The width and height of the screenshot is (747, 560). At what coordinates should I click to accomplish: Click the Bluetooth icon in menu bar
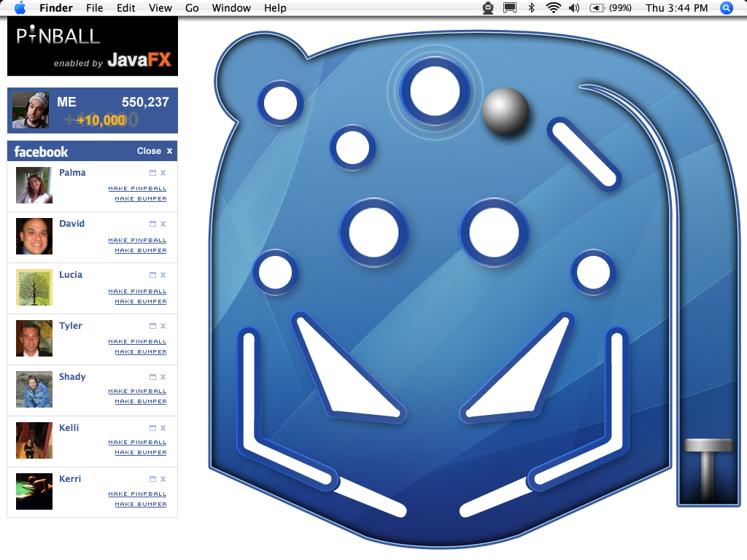pos(532,8)
